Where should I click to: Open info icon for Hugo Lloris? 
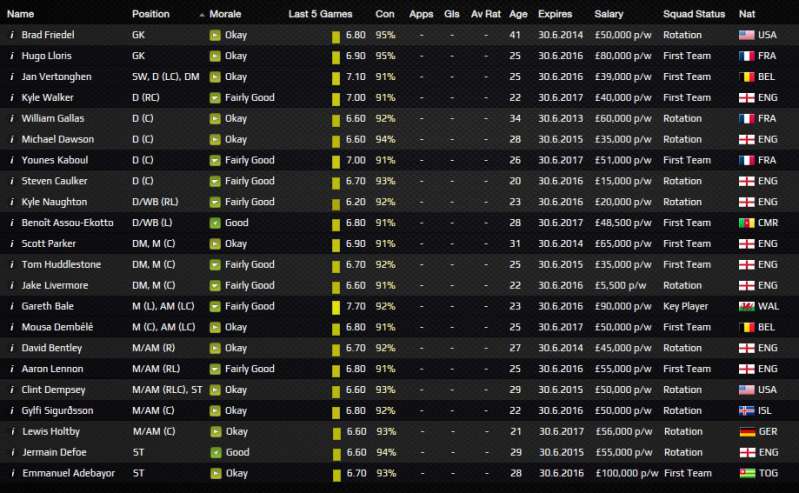pyautogui.click(x=12, y=56)
